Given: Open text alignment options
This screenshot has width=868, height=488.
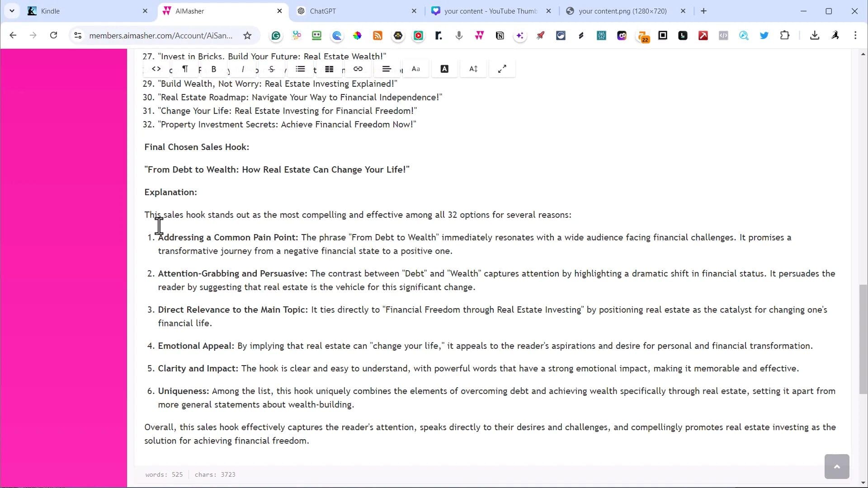Looking at the screenshot, I should coord(387,69).
